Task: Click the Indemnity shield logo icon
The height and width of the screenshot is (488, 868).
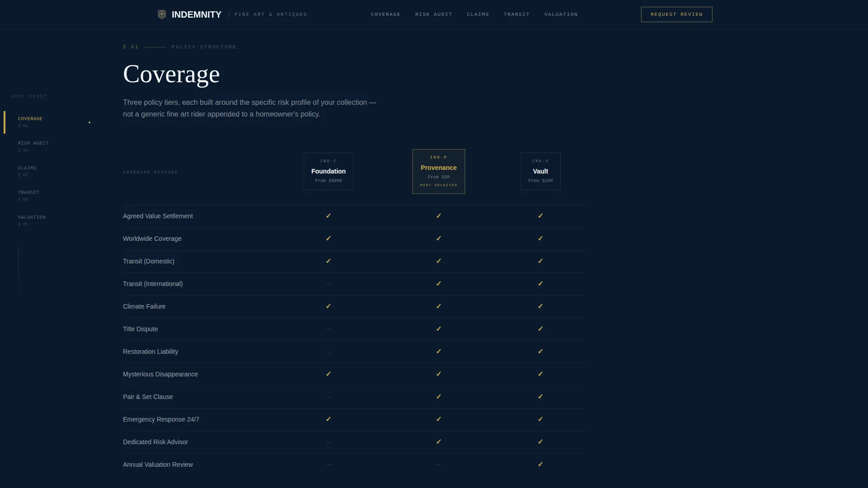Action: [x=161, y=14]
